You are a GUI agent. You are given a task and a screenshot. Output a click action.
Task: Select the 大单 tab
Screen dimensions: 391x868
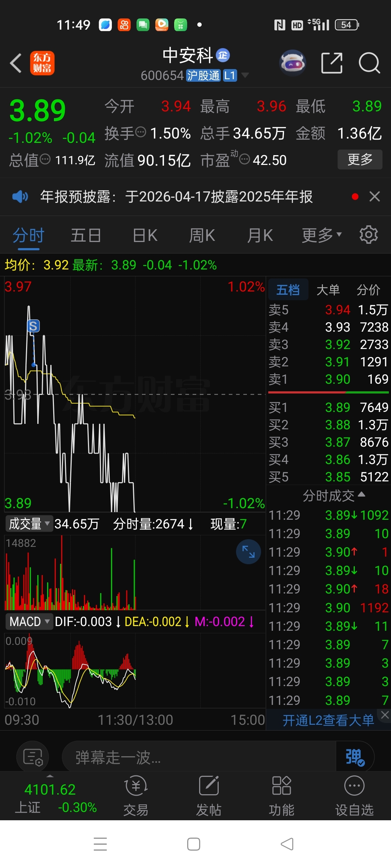click(328, 290)
